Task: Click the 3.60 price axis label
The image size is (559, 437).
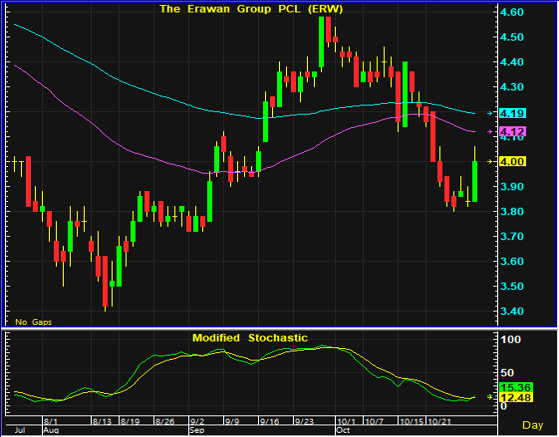Action: [512, 262]
